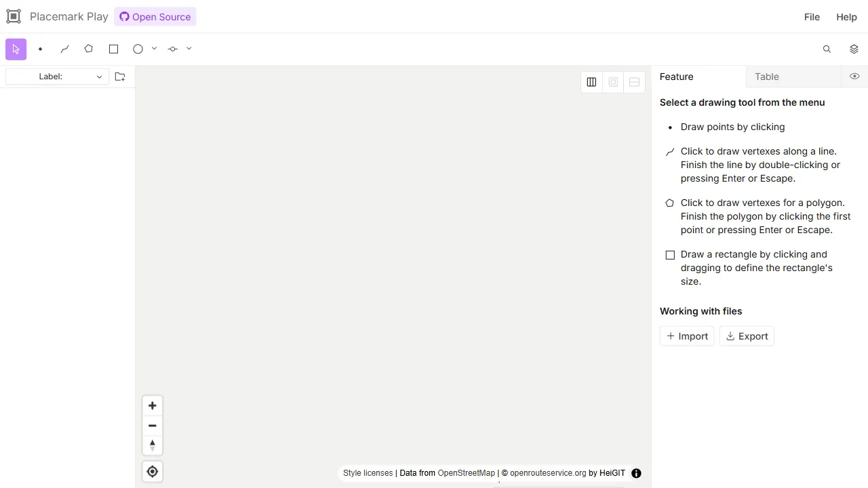Open the OpenStreetMap link

[467, 473]
